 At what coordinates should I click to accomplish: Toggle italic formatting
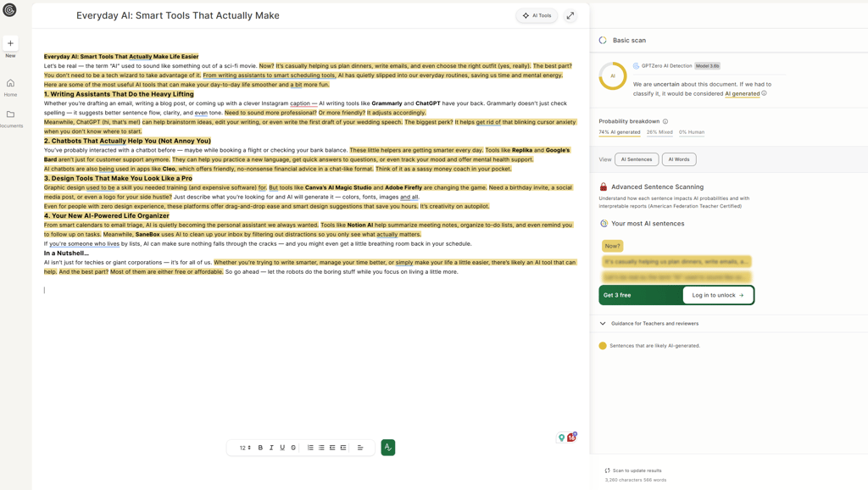[271, 448]
